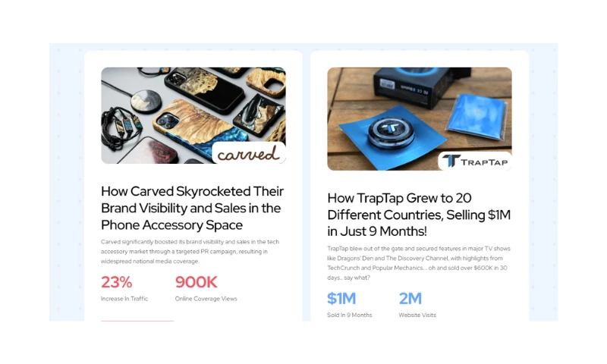Open the TrapTap product photo
Image resolution: width=607 pixels, height=364 pixels.
[x=420, y=119]
